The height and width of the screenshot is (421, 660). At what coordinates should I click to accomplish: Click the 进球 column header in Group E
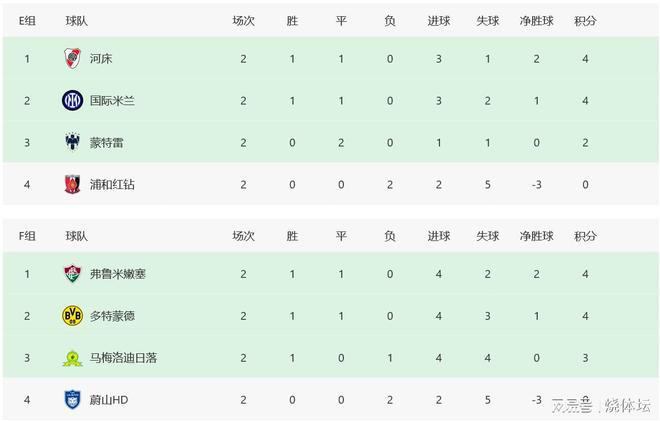pos(438,20)
